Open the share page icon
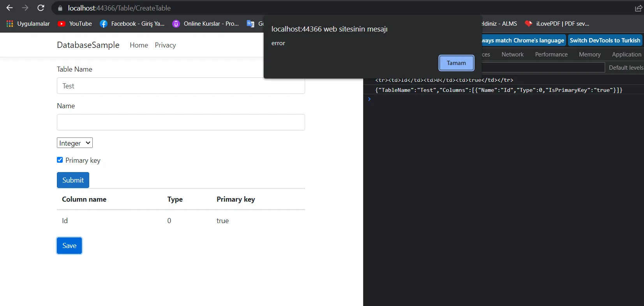 click(638, 8)
